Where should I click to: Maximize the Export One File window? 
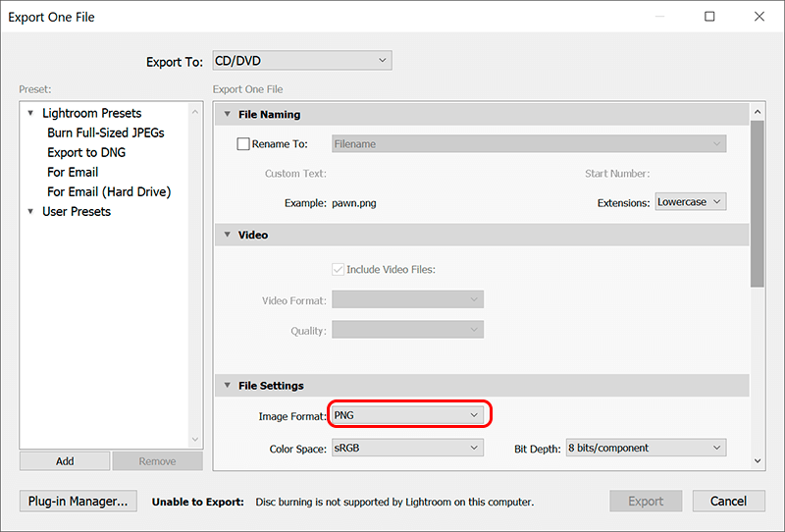[x=709, y=17]
